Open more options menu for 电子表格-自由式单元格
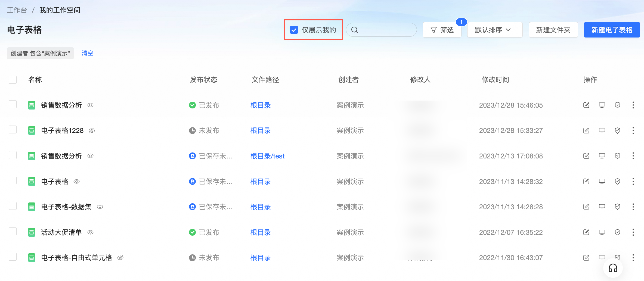Image resolution: width=644 pixels, height=281 pixels. pos(633,258)
